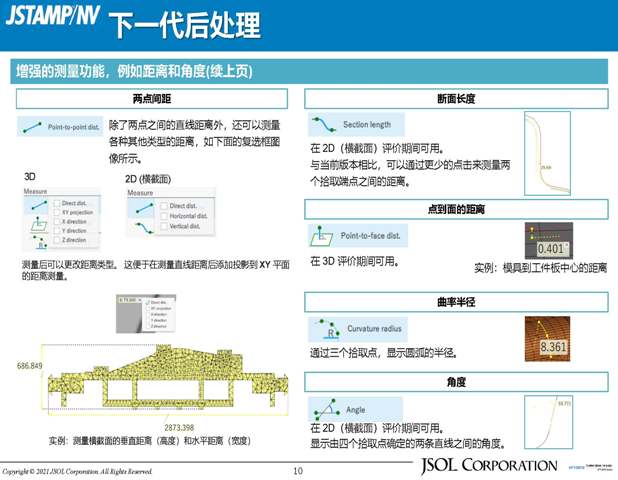Screen dimensions: 618x480
Task: Click the JSOL Corporation logo
Action: (x=488, y=465)
